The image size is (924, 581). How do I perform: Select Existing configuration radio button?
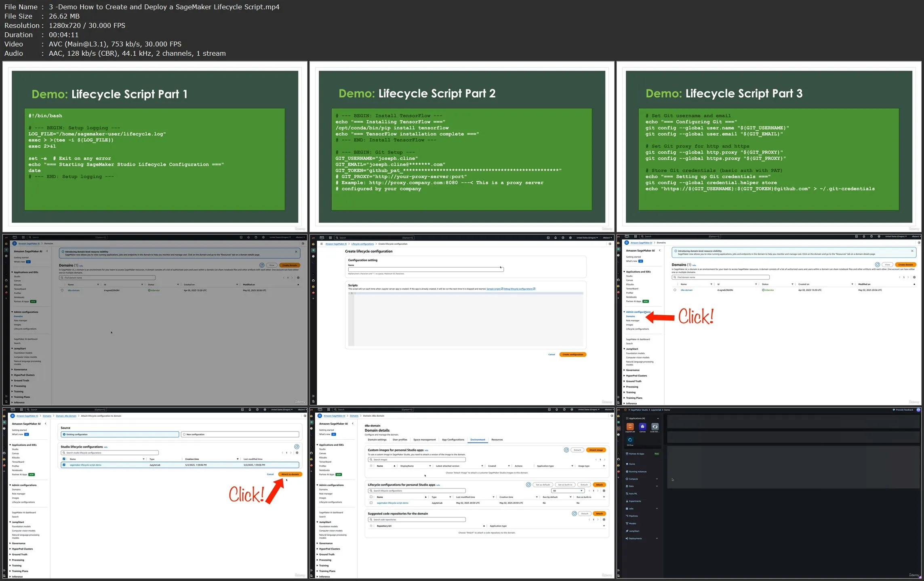click(x=64, y=434)
